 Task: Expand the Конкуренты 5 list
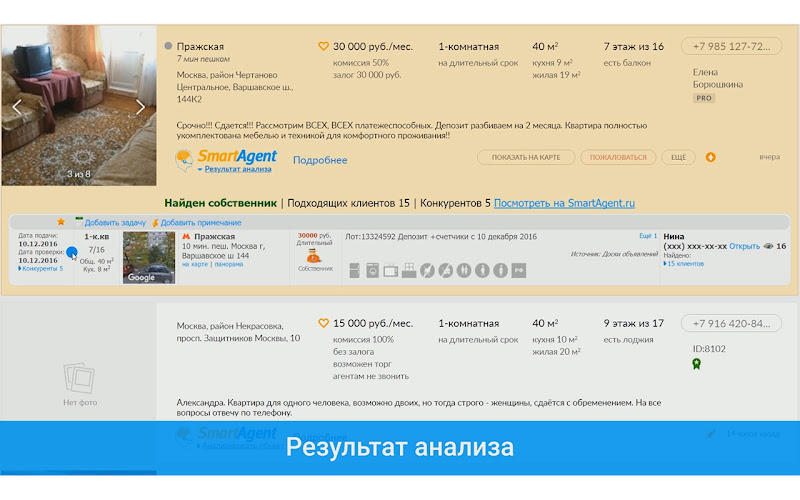tap(41, 268)
